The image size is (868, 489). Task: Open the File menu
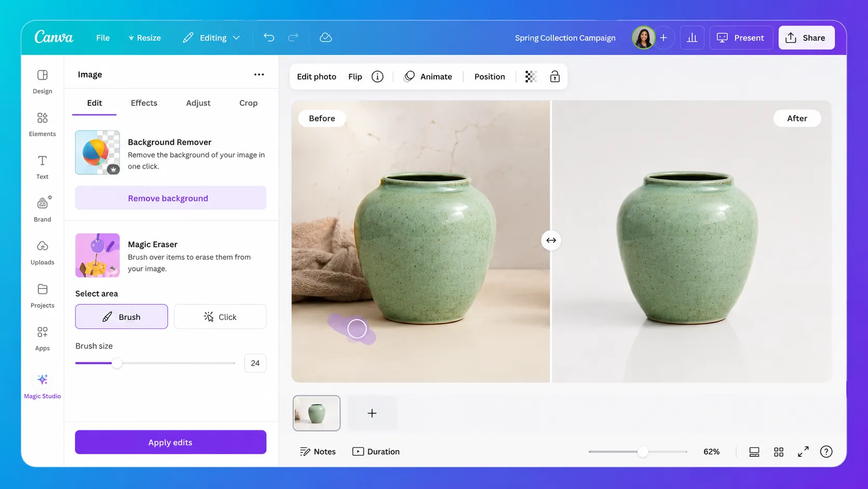pyautogui.click(x=103, y=37)
